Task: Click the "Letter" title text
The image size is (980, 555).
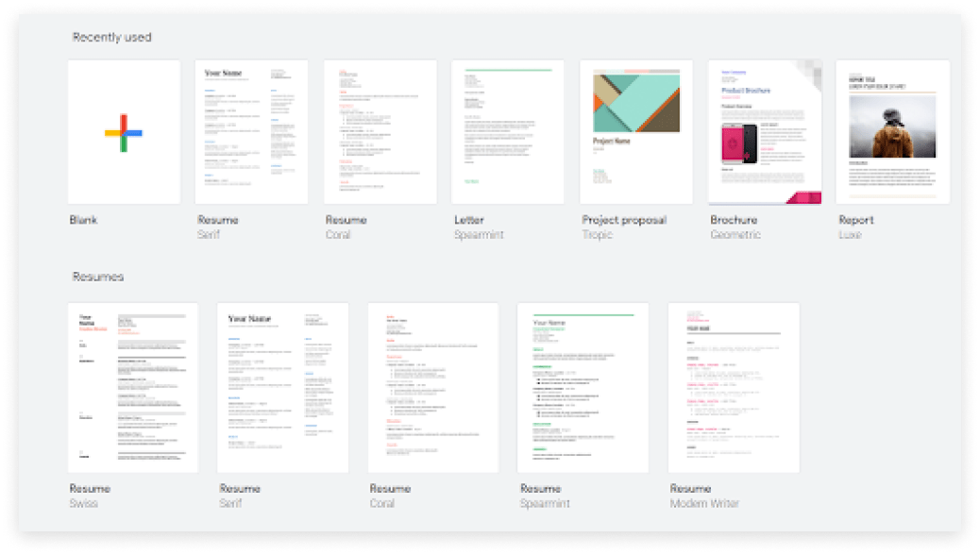Action: [469, 220]
